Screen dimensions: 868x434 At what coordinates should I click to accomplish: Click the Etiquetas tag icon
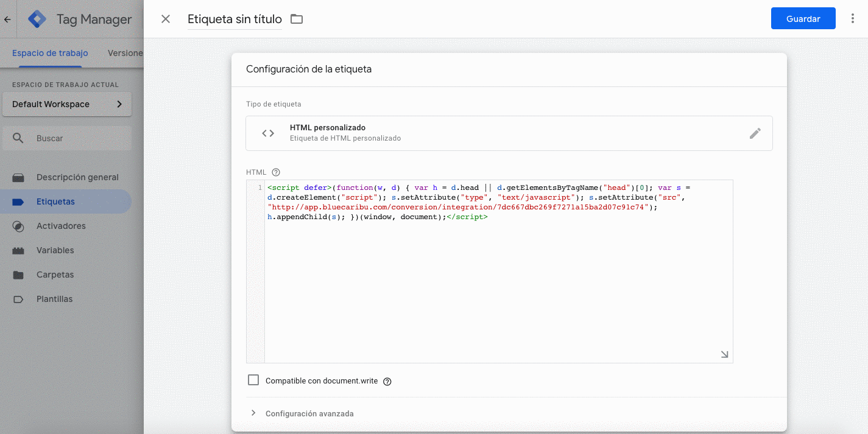coord(18,202)
